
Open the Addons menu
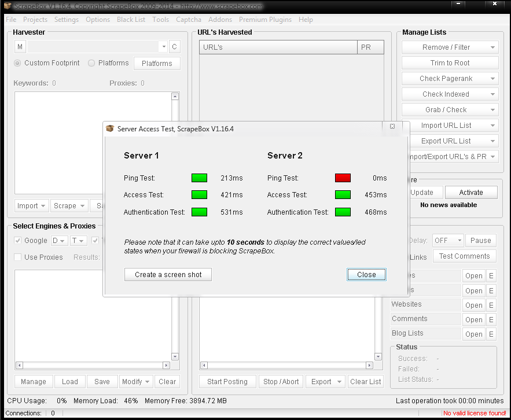[220, 20]
